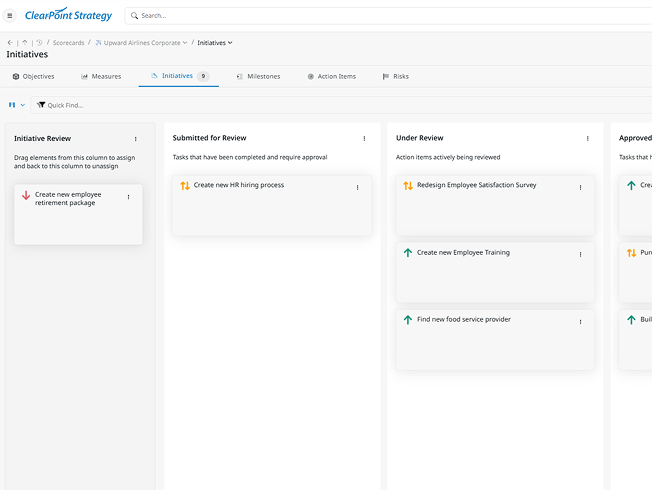Switch to the Milestones tab
The image size is (652, 490).
[258, 77]
